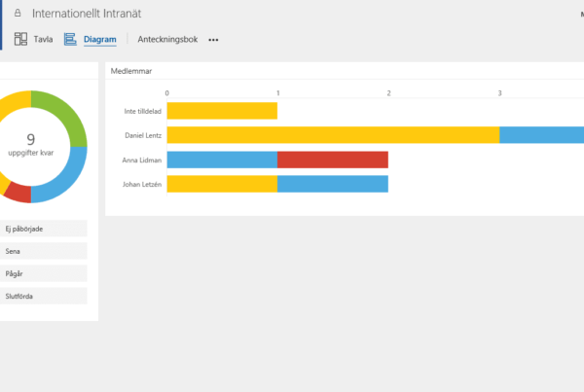This screenshot has height=392, width=584.
Task: Click the yellow bar for Inte tilldelad
Action: click(x=222, y=111)
